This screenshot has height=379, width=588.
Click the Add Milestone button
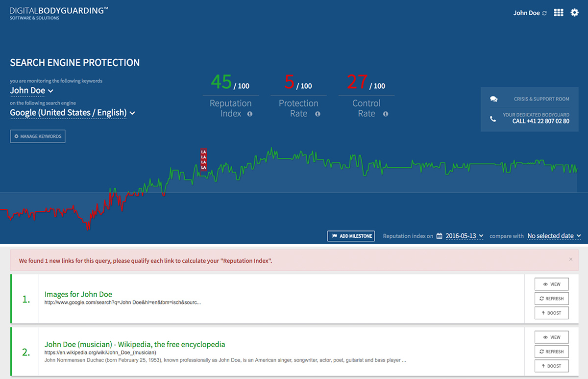tap(351, 236)
